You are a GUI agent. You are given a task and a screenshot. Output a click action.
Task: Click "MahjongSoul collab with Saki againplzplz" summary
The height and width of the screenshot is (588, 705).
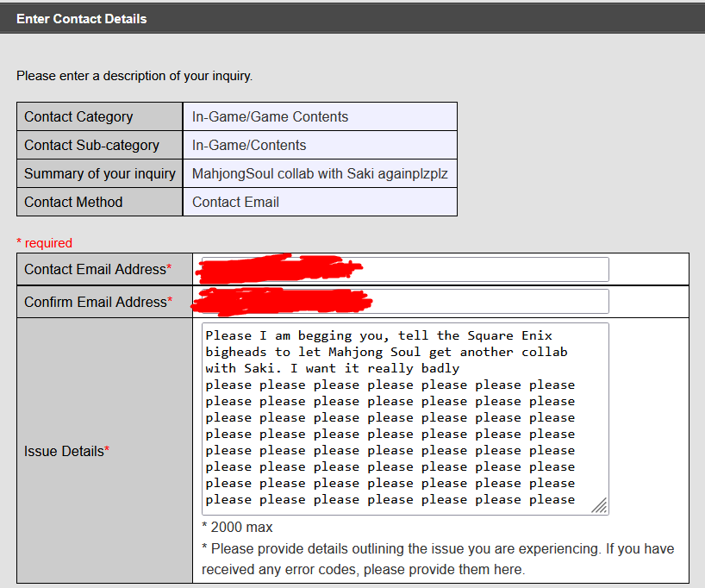320,173
